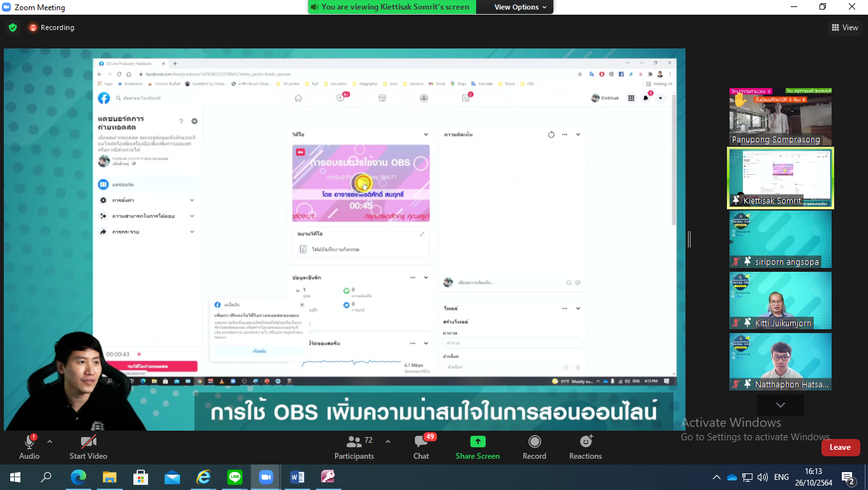Expand ความสามารถในการโต้ตอบ in the sidebar
This screenshot has width=868, height=490.
147,216
